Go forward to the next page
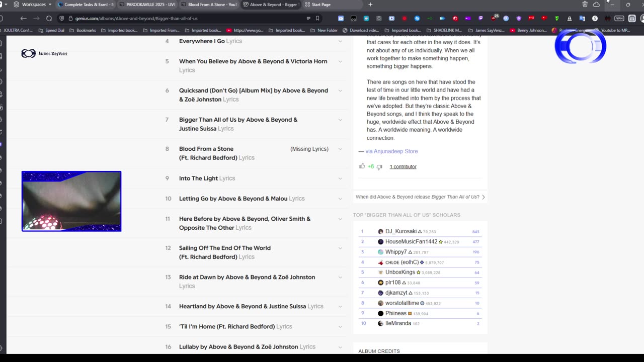644x362 pixels. click(x=36, y=18)
